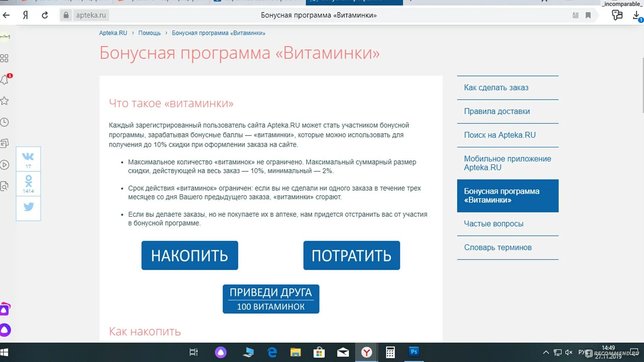Open Alice assistant on the taskbar
Image resolution: width=644 pixels, height=362 pixels.
coord(221,352)
